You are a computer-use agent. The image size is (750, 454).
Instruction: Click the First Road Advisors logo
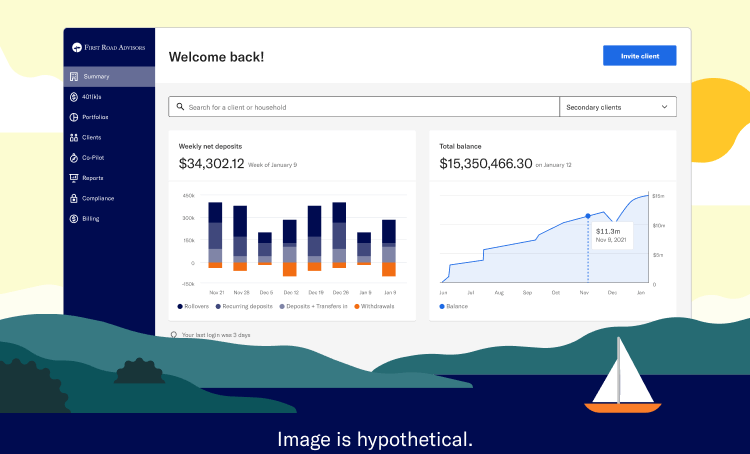click(x=108, y=47)
